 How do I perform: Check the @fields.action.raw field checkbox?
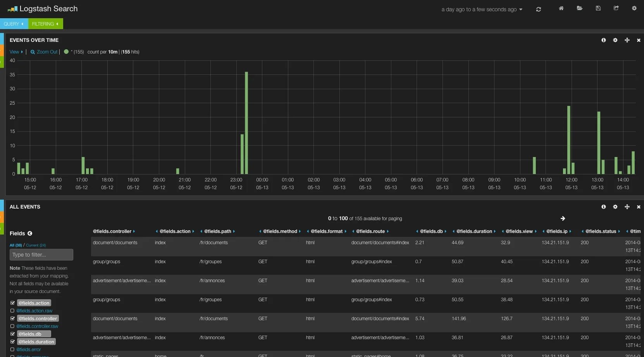point(12,311)
